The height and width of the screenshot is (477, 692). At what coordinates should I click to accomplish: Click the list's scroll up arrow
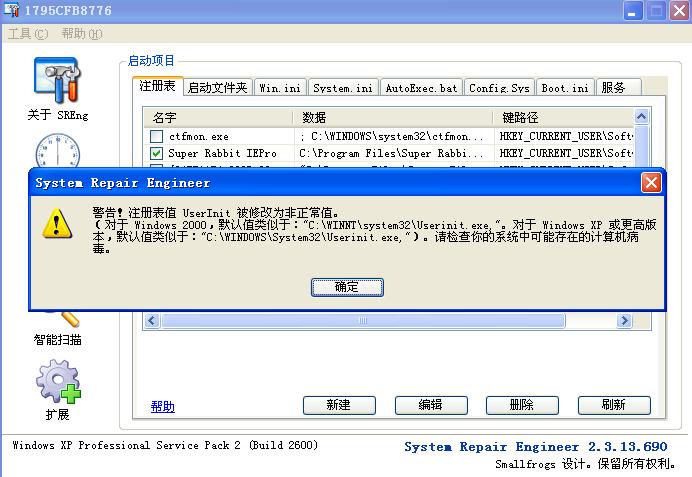click(x=641, y=116)
